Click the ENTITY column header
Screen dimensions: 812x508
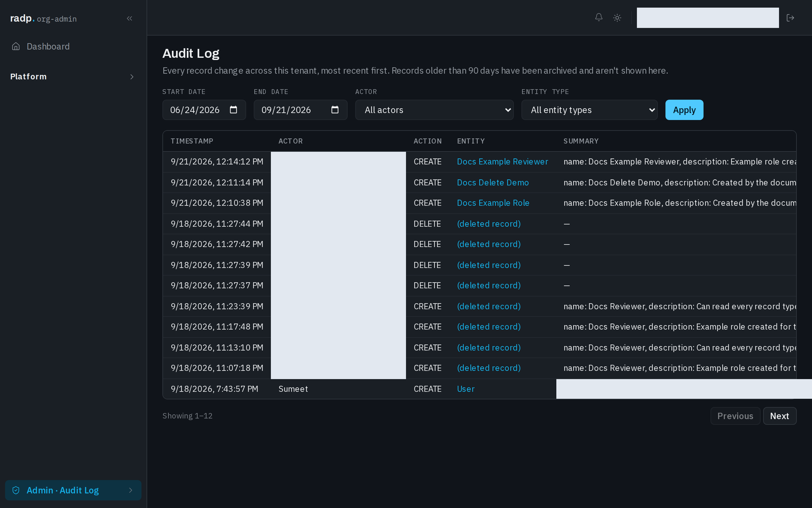click(x=470, y=141)
